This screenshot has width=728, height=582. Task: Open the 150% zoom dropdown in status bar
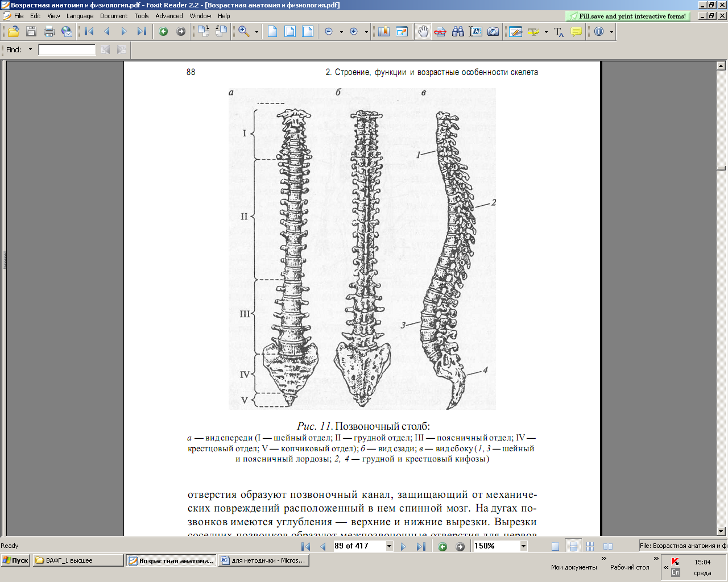(x=523, y=546)
